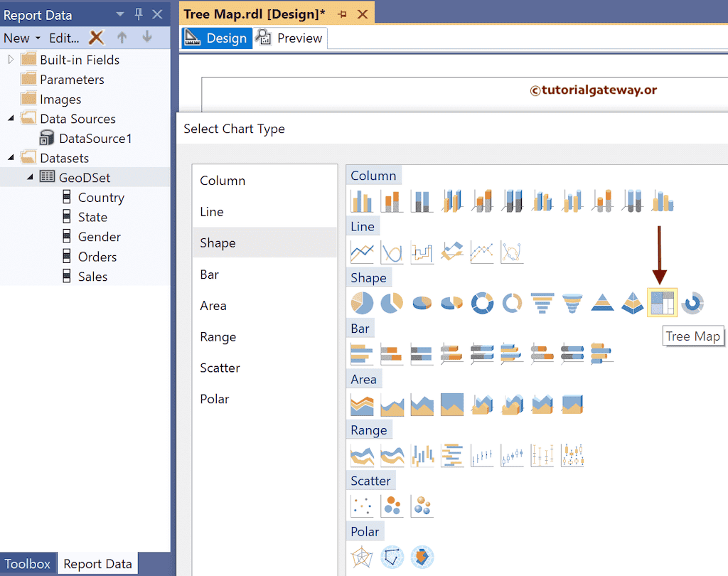Choose the Pie chart icon under Shape

coord(361,302)
